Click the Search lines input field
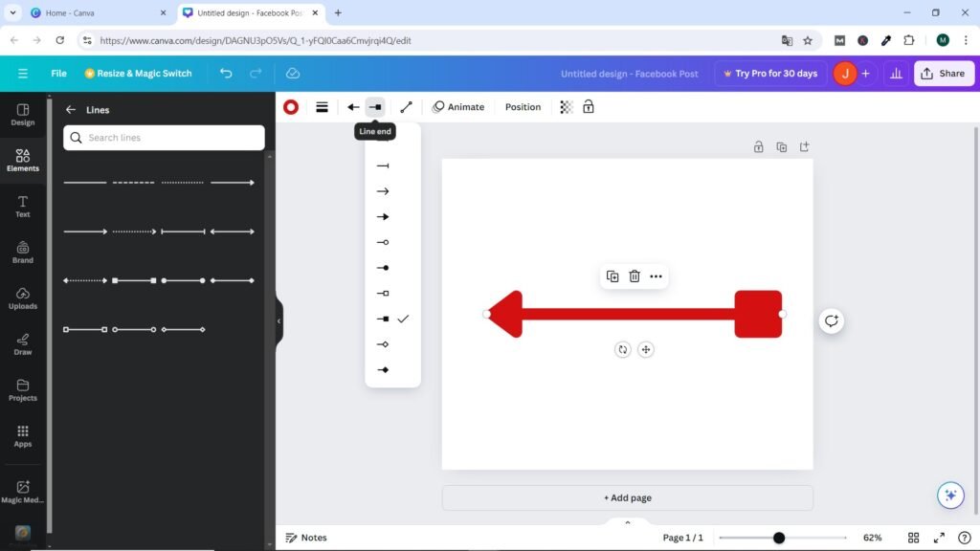Image resolution: width=980 pixels, height=551 pixels. [x=172, y=138]
